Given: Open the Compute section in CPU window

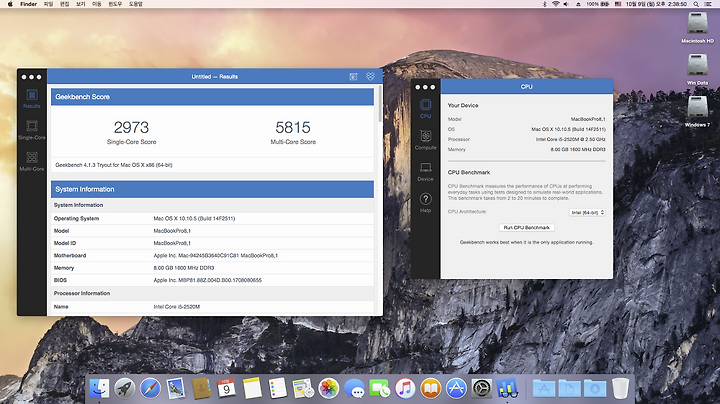Looking at the screenshot, I should click(426, 140).
